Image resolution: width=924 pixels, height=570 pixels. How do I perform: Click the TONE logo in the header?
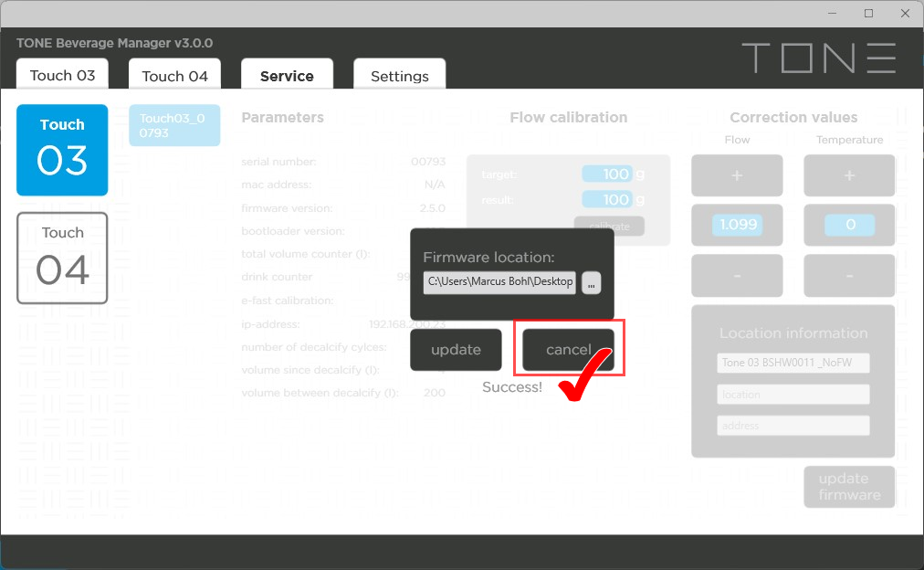[819, 58]
